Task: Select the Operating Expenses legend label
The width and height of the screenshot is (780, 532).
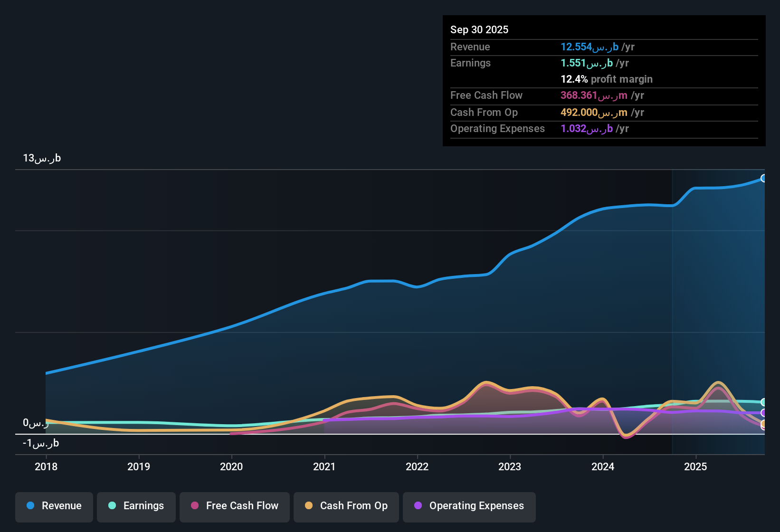Action: pos(476,506)
